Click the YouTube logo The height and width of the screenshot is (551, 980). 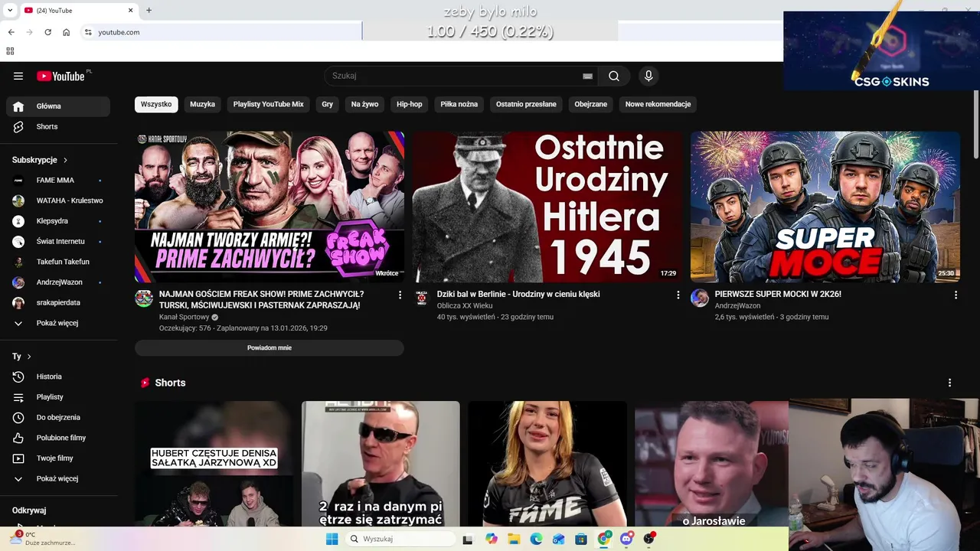click(x=61, y=76)
